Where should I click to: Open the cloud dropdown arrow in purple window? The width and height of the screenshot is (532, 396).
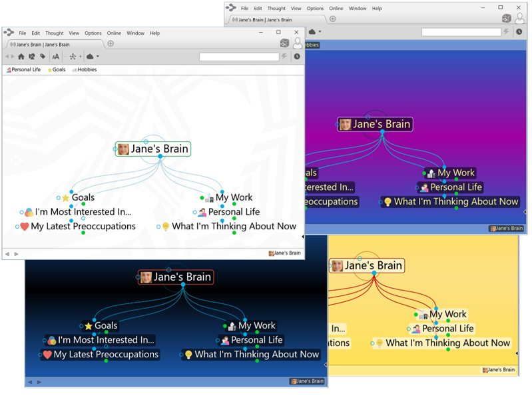click(320, 31)
